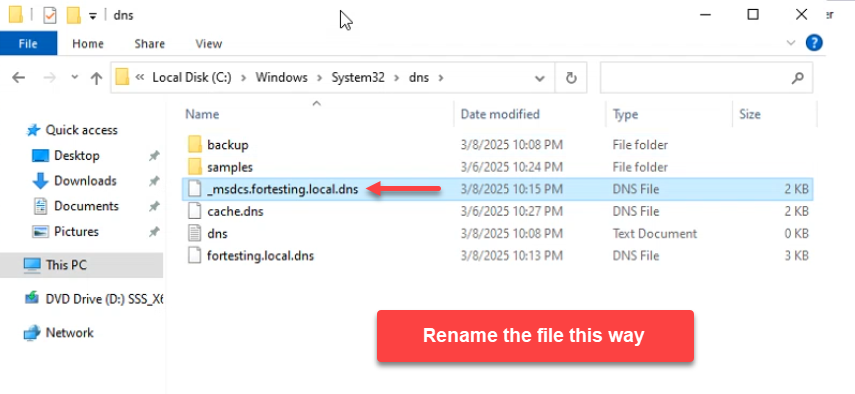The height and width of the screenshot is (394, 855).
Task: Click the pin icon beside Downloads
Action: 154,181
